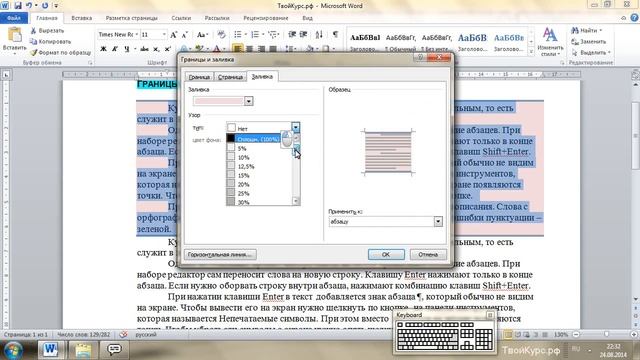Toggle bold (Ж) formatting

click(103, 49)
